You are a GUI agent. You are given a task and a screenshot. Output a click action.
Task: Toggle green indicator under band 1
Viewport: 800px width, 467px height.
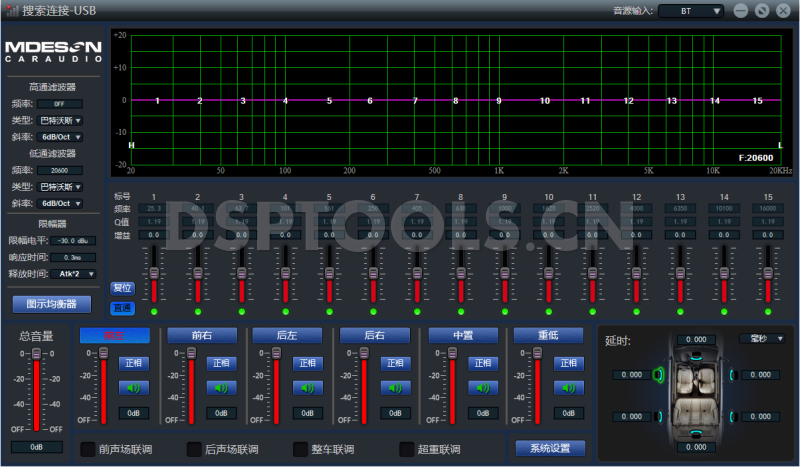[x=154, y=311]
